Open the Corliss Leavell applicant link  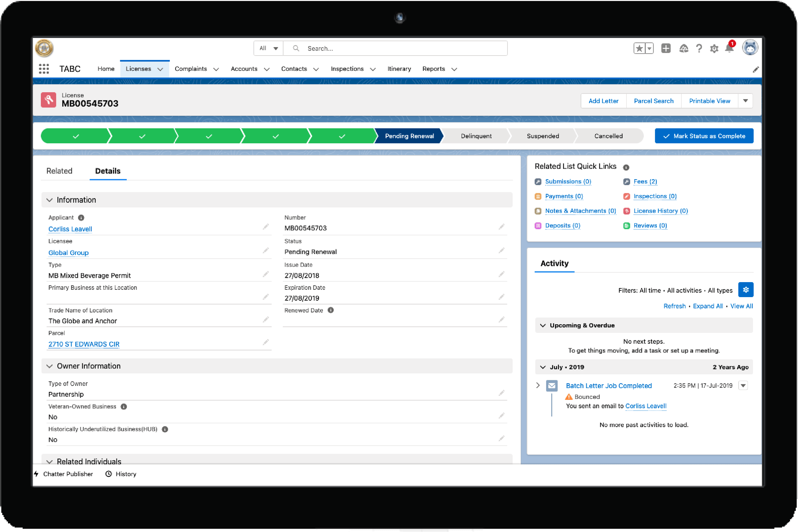point(70,229)
